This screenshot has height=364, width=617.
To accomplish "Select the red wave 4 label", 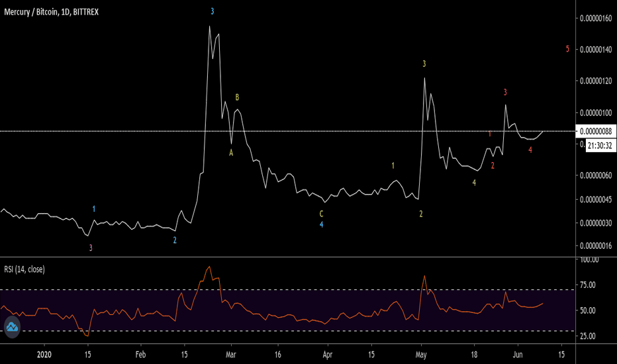I will click(x=530, y=150).
